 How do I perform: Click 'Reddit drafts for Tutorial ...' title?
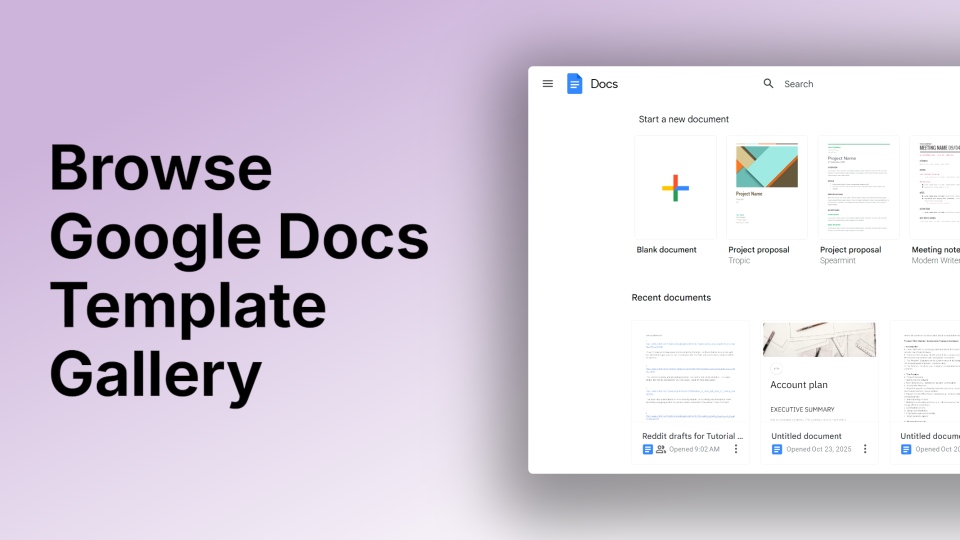pyautogui.click(x=692, y=436)
